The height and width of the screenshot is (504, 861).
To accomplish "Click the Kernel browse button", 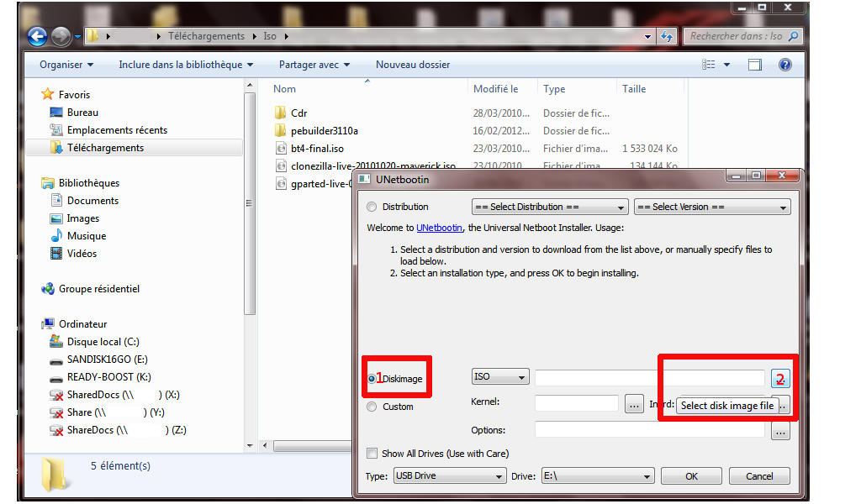I will tap(634, 404).
